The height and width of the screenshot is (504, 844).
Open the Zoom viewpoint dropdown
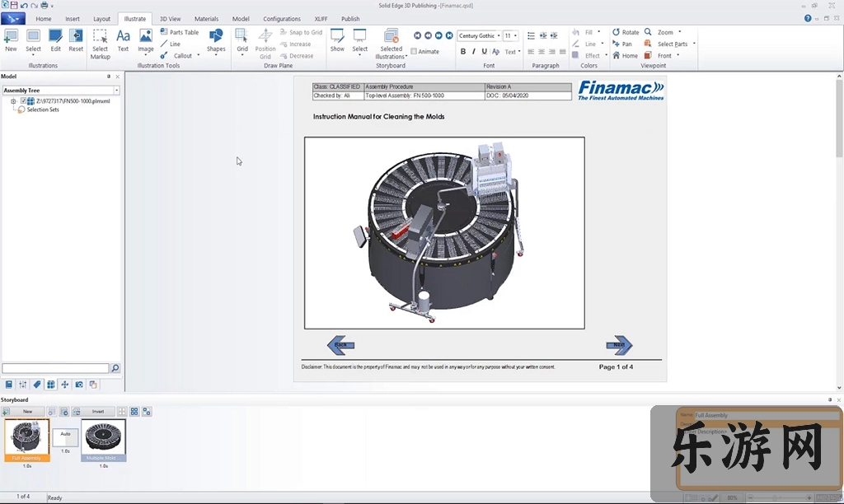click(x=680, y=32)
